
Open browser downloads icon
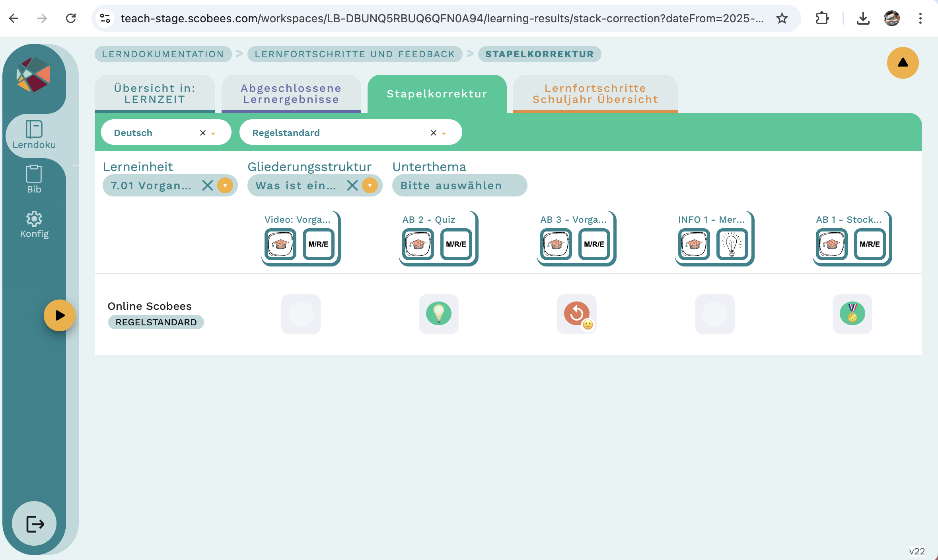pyautogui.click(x=863, y=18)
